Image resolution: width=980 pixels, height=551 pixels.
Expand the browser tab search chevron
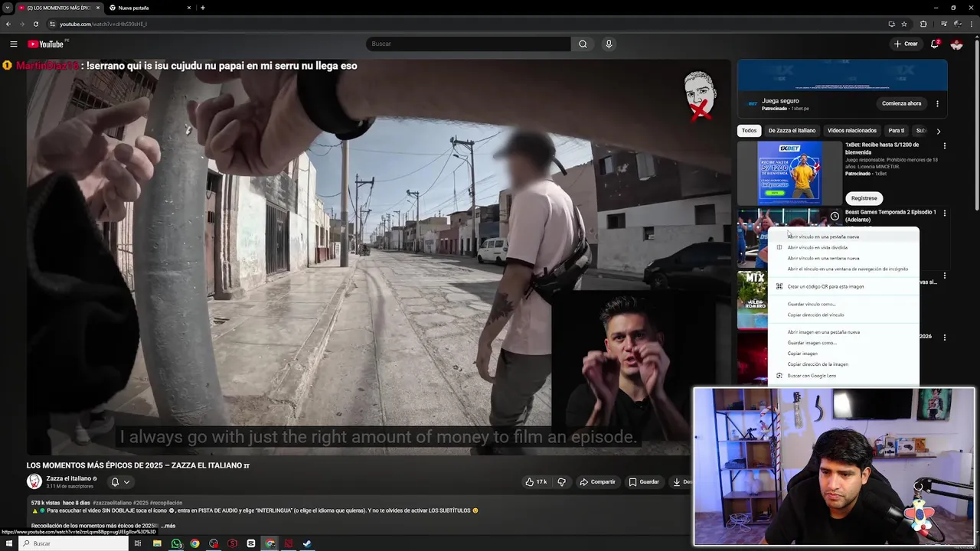tap(7, 8)
